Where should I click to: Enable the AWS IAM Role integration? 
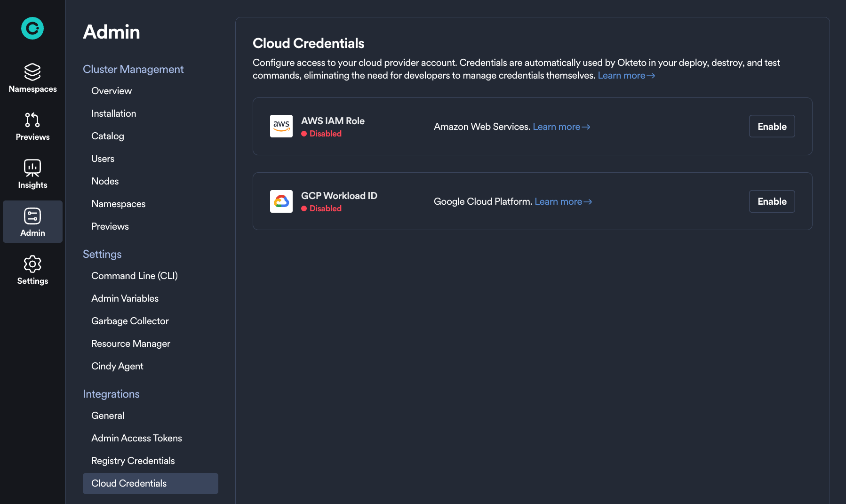[x=772, y=126]
